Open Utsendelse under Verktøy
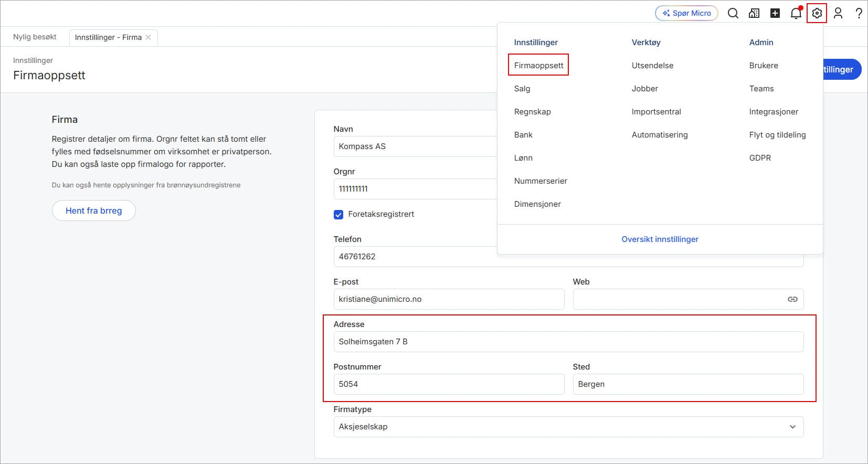868x464 pixels. (652, 66)
